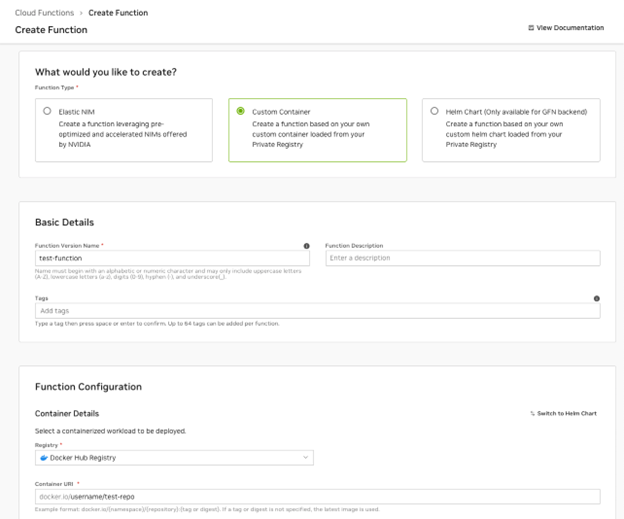This screenshot has width=624, height=519.
Task: Click the Function Version Name input
Action: (x=172, y=258)
